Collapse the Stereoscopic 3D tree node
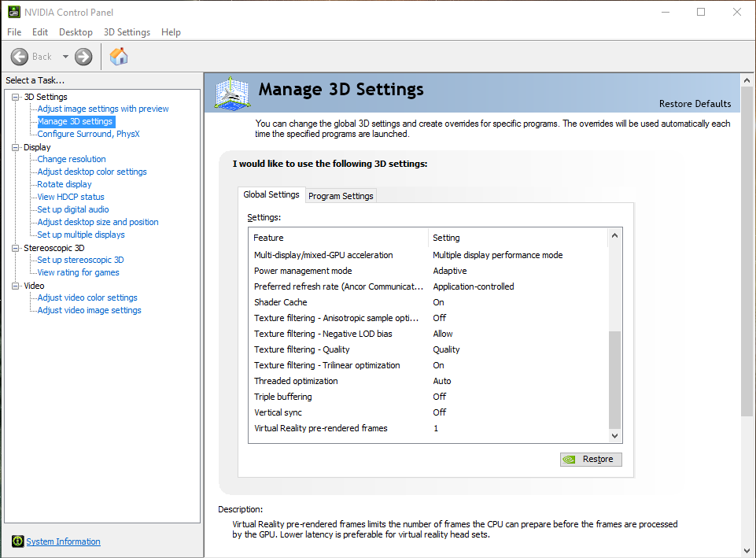The width and height of the screenshot is (756, 558). (16, 248)
